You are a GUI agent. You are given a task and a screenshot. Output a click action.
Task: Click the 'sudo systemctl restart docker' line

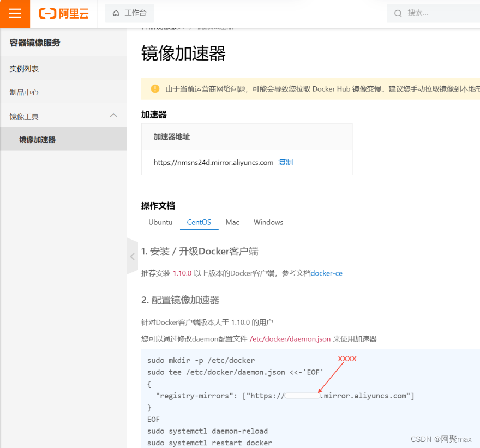[x=209, y=443]
